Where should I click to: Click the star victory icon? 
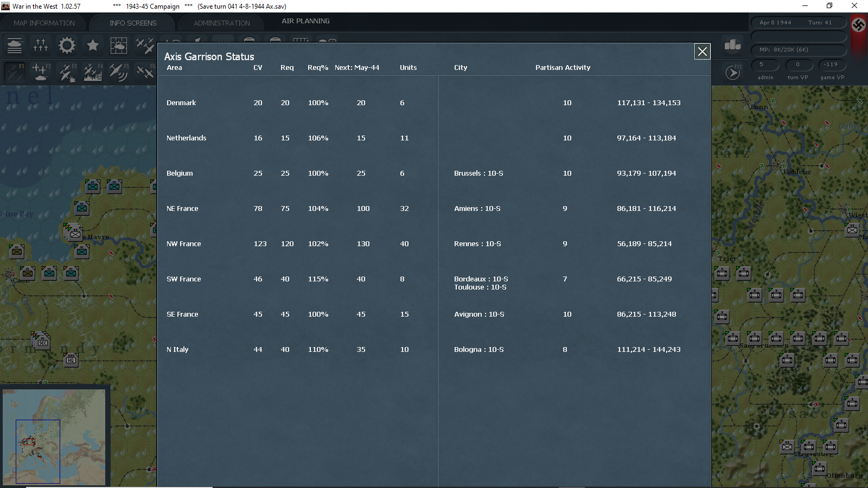point(93,45)
